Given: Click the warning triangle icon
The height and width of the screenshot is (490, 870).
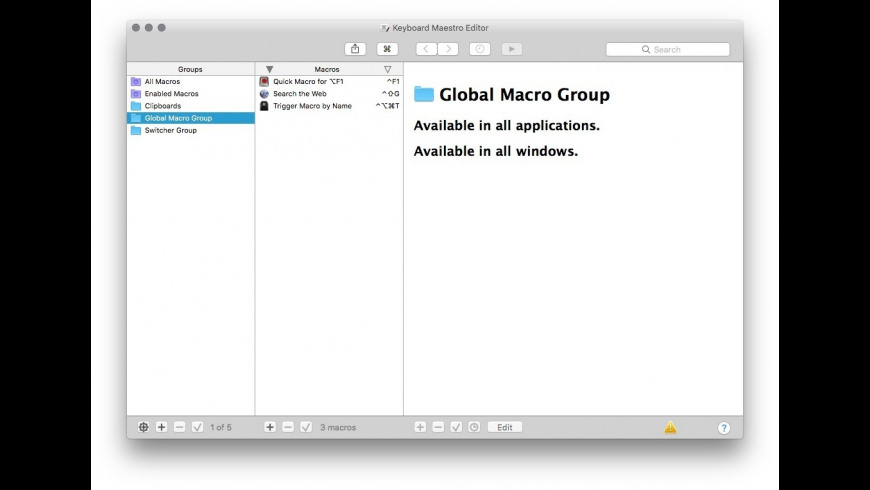Looking at the screenshot, I should 670,428.
